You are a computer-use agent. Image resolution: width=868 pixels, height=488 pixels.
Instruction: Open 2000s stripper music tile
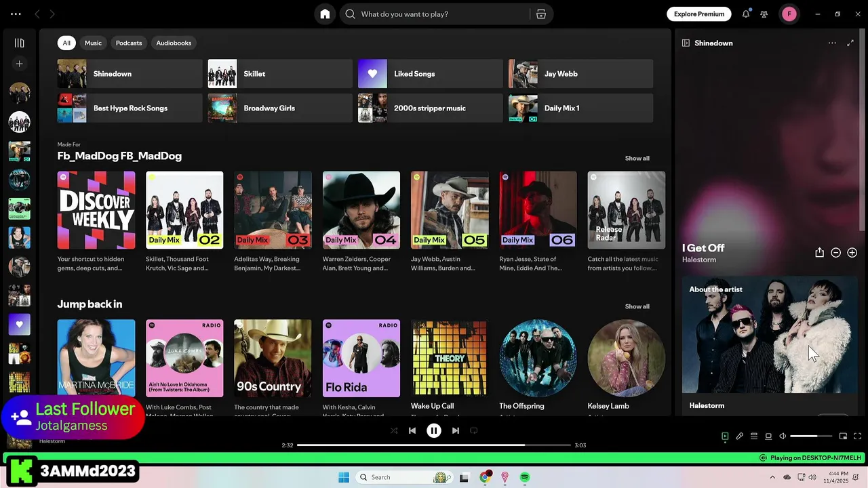pyautogui.click(x=431, y=108)
